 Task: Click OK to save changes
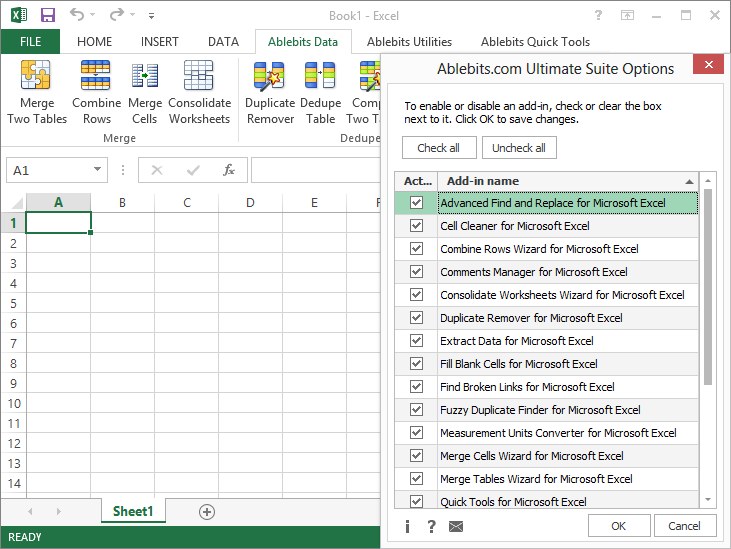click(619, 526)
